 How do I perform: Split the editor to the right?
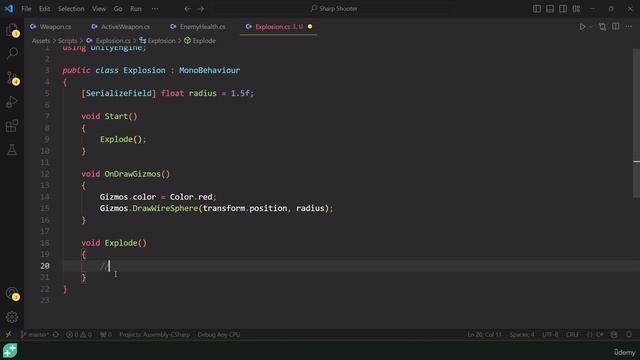point(616,27)
